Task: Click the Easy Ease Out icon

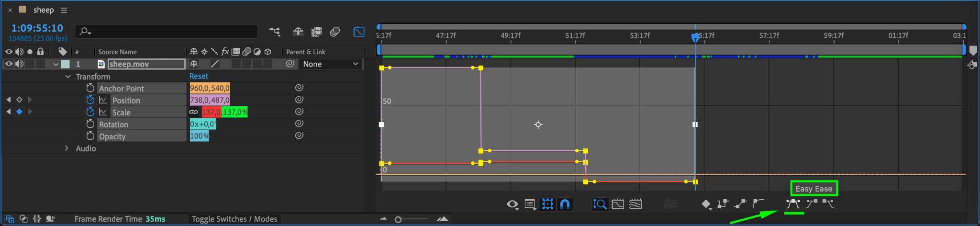Action: click(x=829, y=204)
